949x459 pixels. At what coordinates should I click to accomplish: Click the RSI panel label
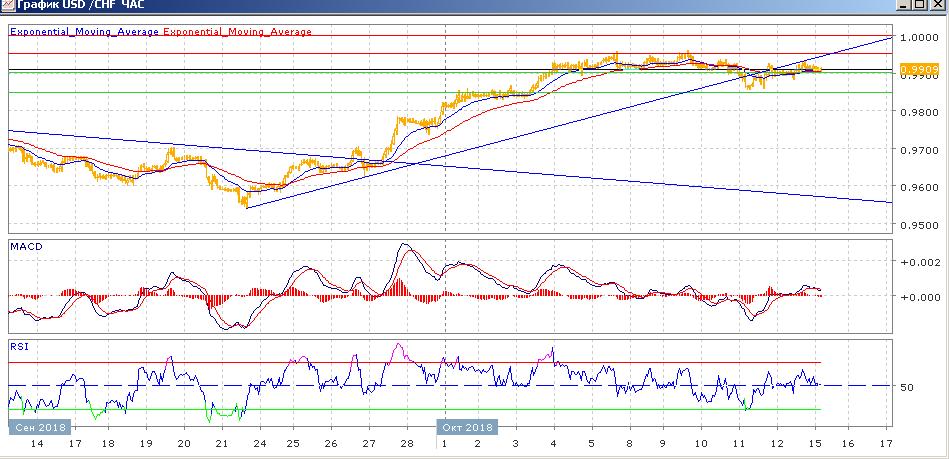coord(19,346)
